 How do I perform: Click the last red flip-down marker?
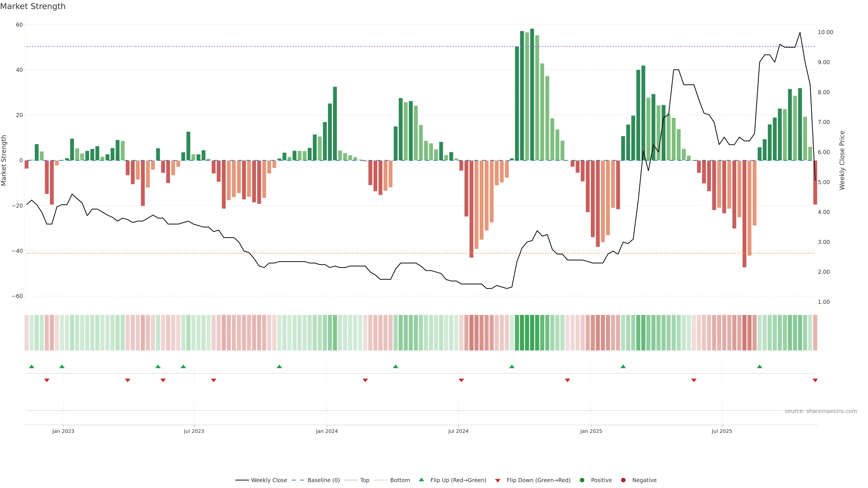pyautogui.click(x=815, y=380)
